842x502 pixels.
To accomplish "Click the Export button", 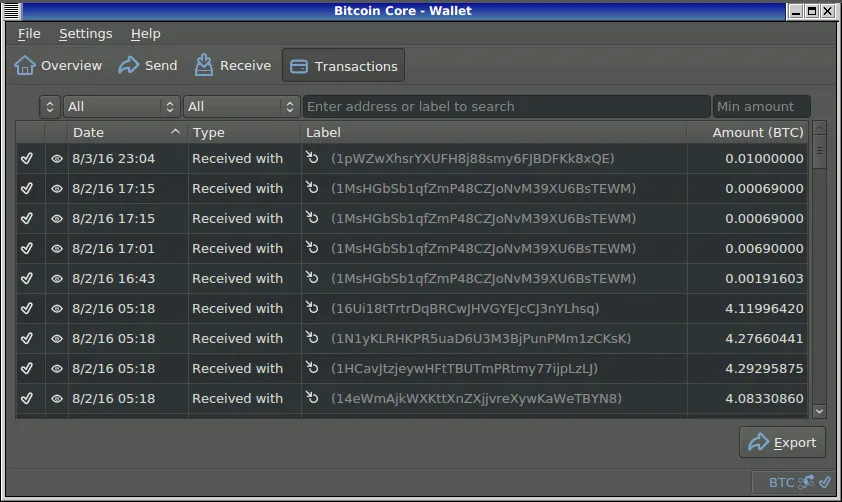I will coord(782,442).
